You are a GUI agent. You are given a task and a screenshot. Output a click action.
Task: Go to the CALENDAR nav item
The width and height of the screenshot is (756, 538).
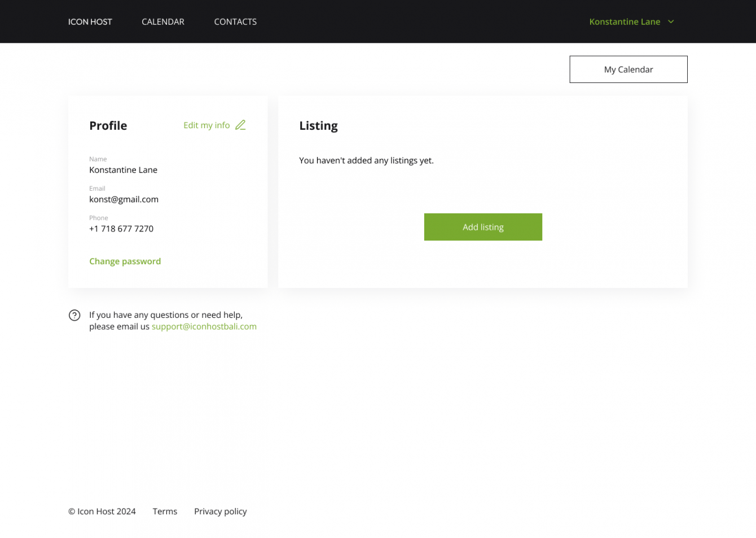tap(163, 21)
